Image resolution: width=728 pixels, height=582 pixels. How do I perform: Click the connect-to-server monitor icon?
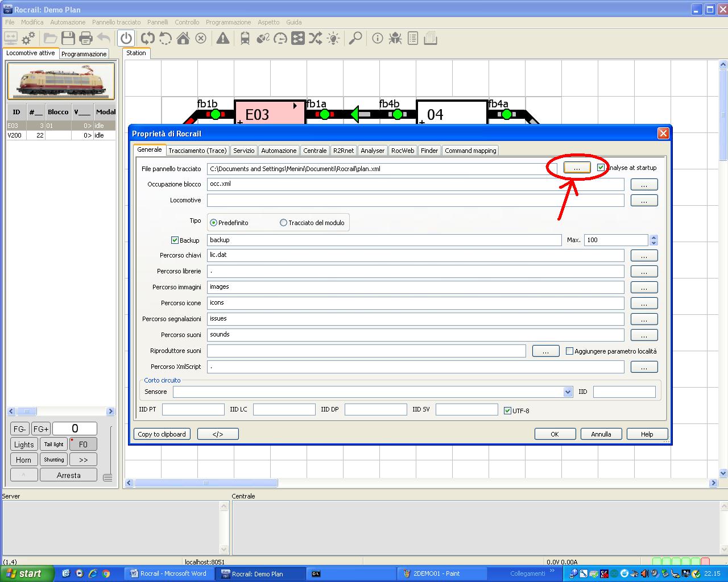(10, 38)
